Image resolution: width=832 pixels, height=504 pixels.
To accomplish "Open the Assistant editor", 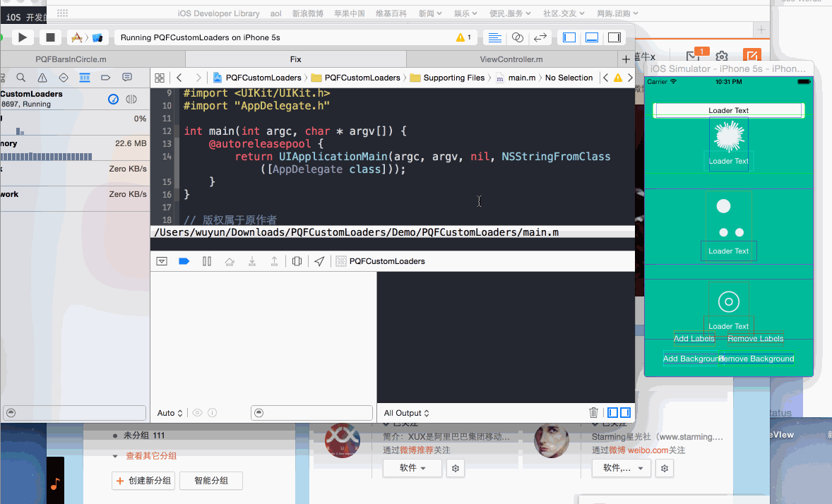I will click(518, 37).
